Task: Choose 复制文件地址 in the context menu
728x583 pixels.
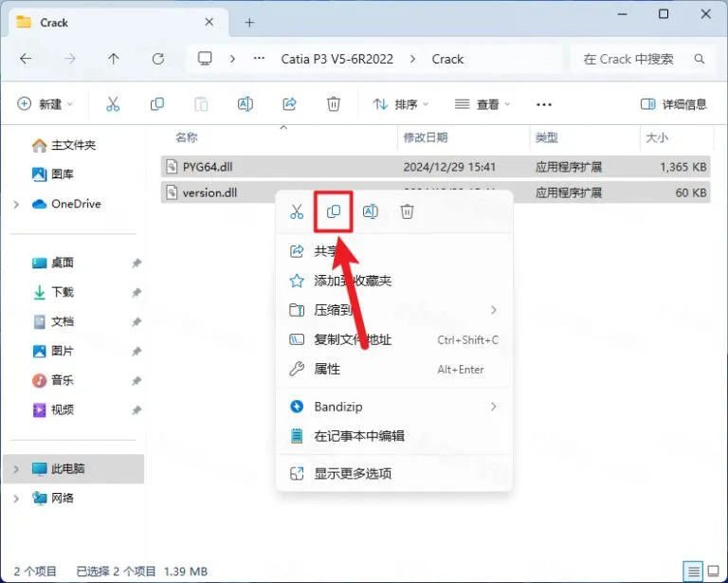Action: pos(393,339)
